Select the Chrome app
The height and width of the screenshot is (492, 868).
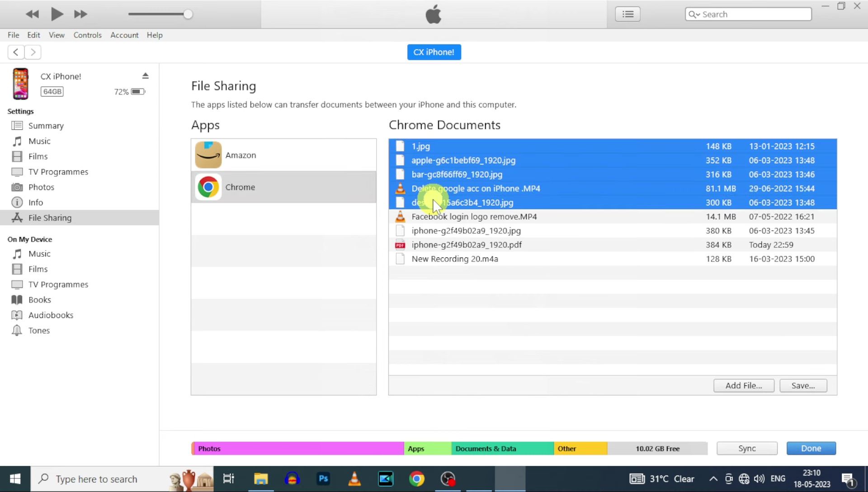(x=283, y=187)
